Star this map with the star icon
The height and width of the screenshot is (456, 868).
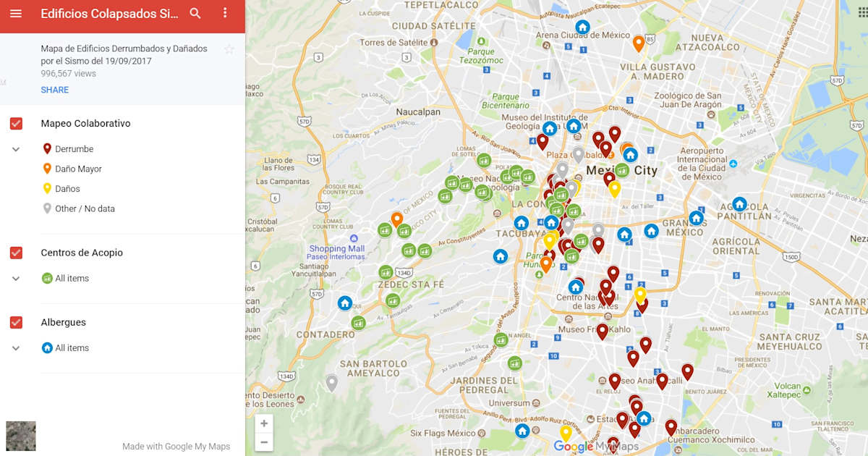229,49
